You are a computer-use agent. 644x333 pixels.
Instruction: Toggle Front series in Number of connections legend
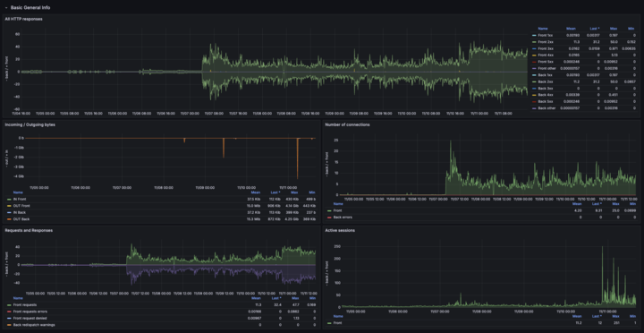pos(337,210)
